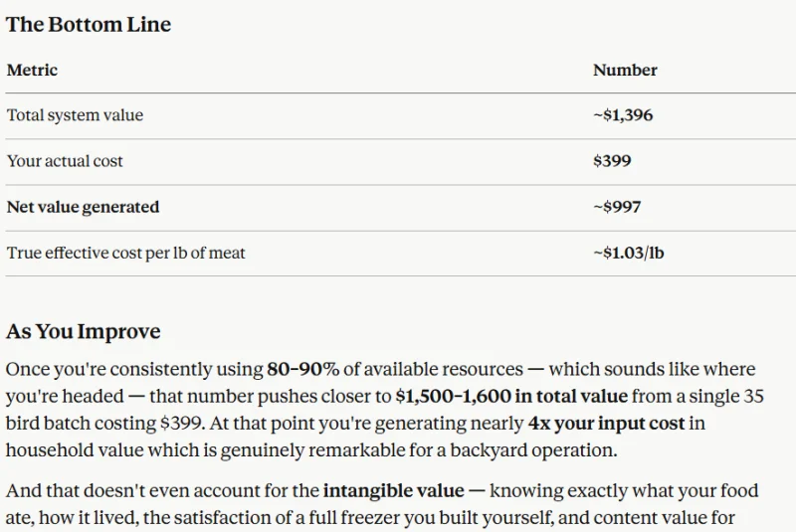This screenshot has width=796, height=532.
Task: Click 'The Bottom Line' heading
Action: [x=89, y=24]
